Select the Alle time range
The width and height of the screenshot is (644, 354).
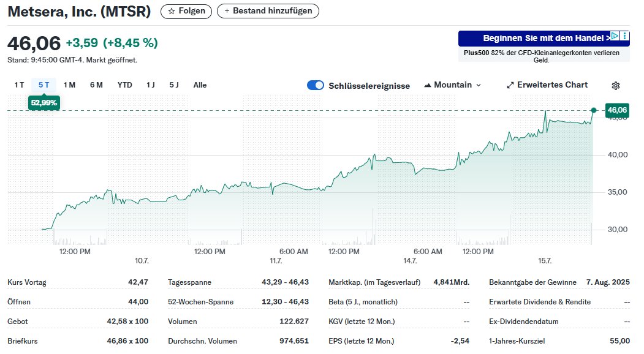pos(200,85)
